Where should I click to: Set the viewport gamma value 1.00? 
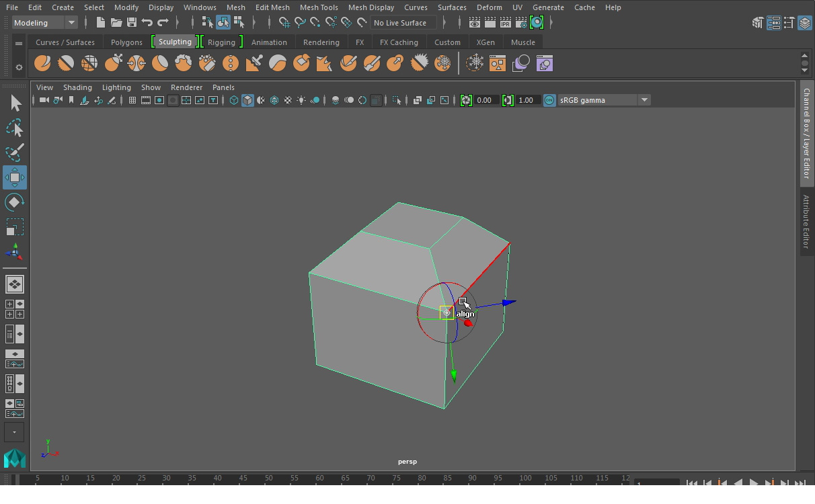click(527, 100)
